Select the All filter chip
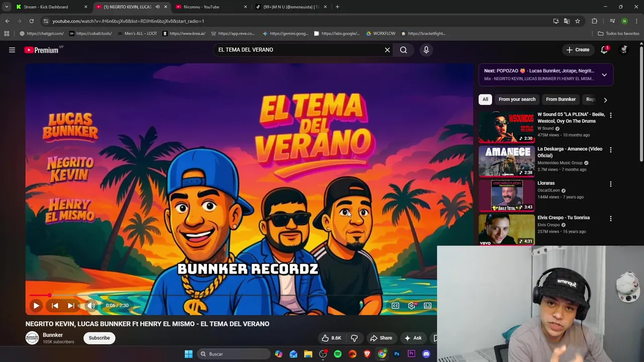 [x=485, y=99]
